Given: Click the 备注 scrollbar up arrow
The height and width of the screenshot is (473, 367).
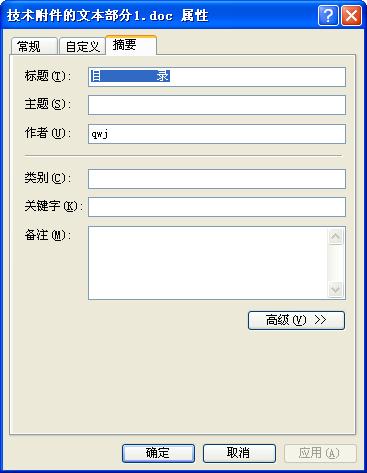Looking at the screenshot, I should click(335, 237).
